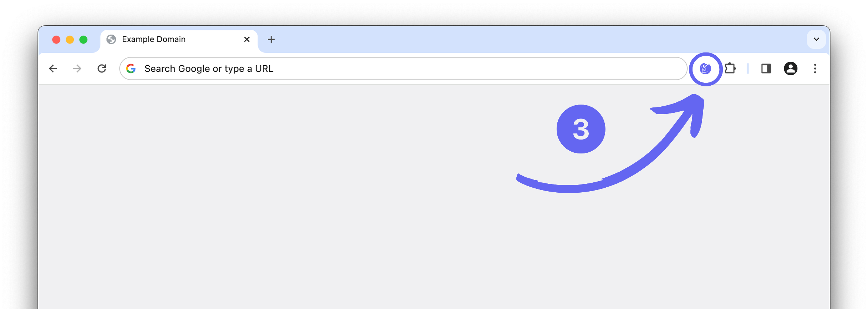Close the Example Domain tab
The image size is (868, 309).
[x=247, y=39]
